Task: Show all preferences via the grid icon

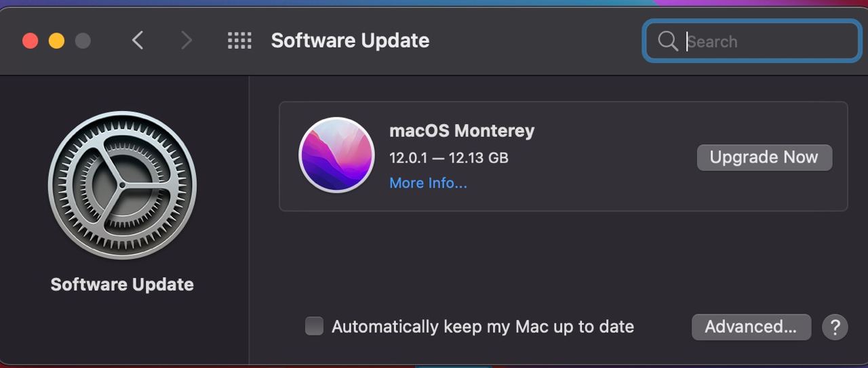Action: tap(239, 41)
